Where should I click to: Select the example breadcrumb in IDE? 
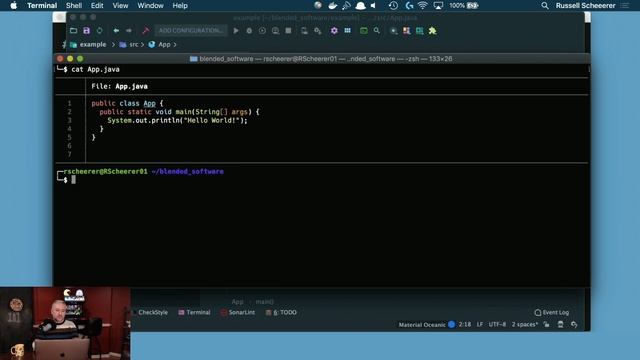pyautogui.click(x=93, y=44)
